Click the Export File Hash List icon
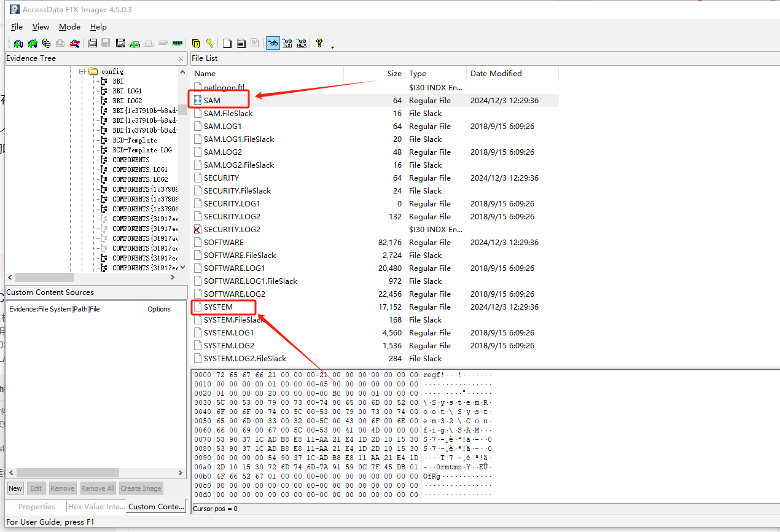780x532 pixels. (x=241, y=43)
